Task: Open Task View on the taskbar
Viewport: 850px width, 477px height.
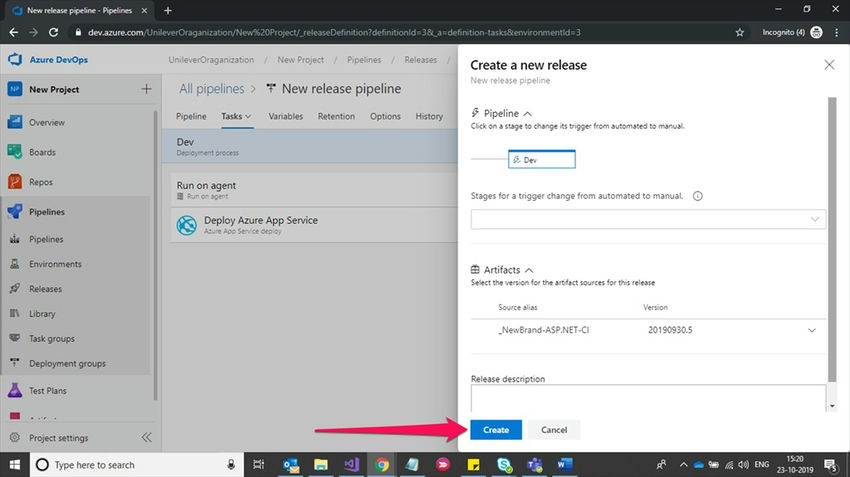Action: [x=259, y=465]
